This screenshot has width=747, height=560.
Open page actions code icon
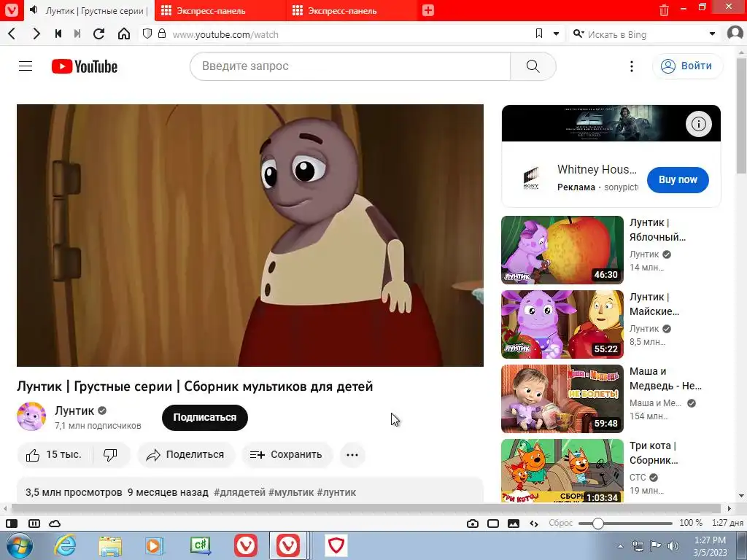coord(534,524)
